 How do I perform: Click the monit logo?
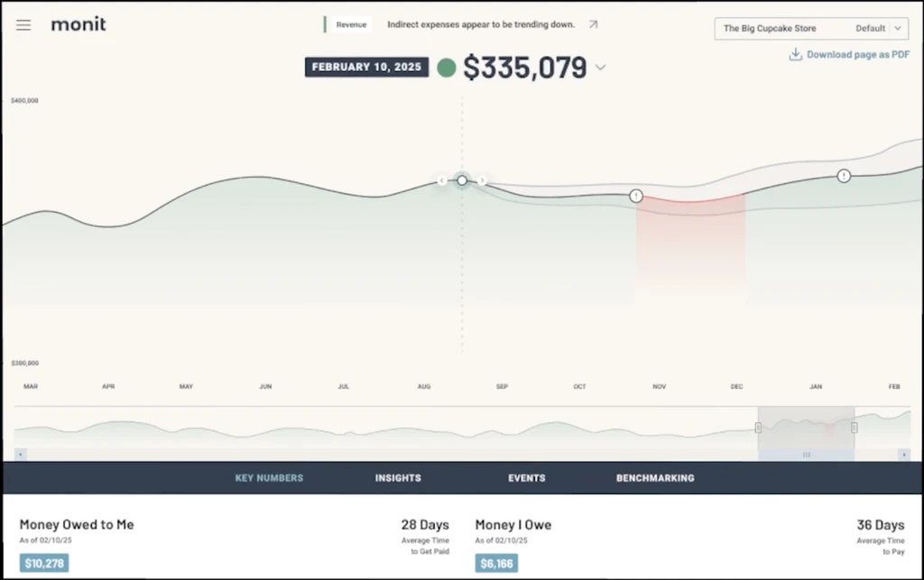pos(79,24)
